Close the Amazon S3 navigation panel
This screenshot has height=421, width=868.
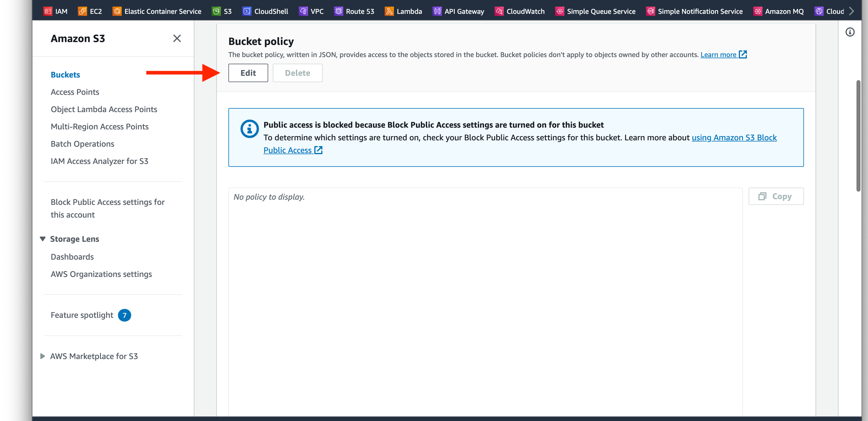[x=177, y=38]
